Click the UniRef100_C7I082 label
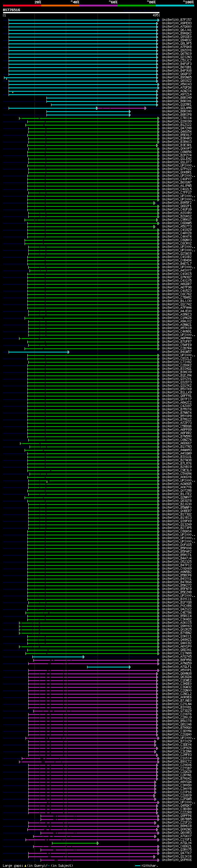 click(x=176, y=362)
